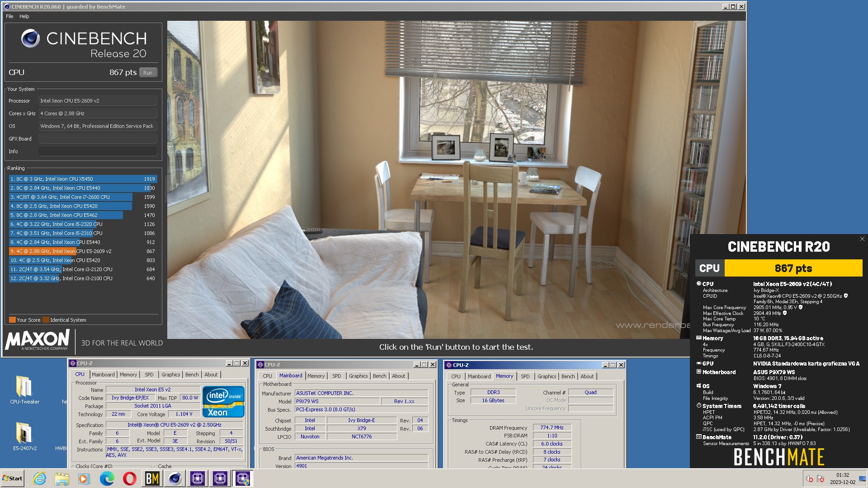
Task: Click the verified shield beside CPUID string
Action: click(x=845, y=296)
